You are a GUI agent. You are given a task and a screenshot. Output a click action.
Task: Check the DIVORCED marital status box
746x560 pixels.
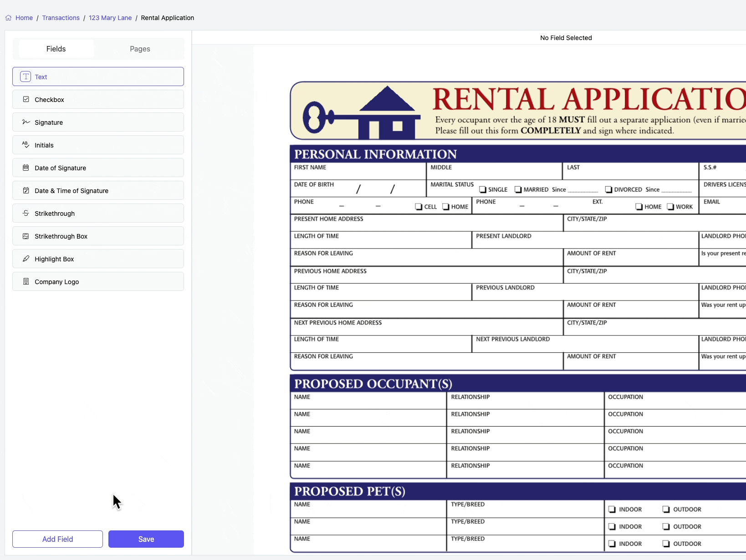click(x=608, y=189)
